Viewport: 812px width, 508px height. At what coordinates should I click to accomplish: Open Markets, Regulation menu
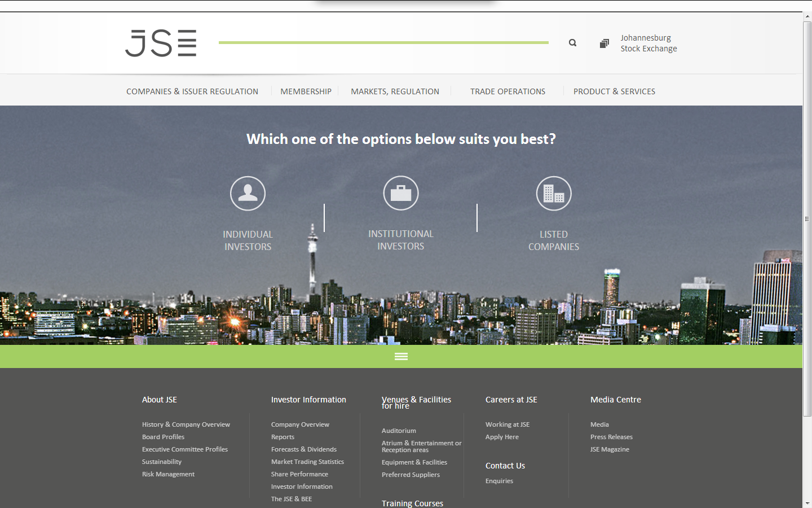[395, 91]
